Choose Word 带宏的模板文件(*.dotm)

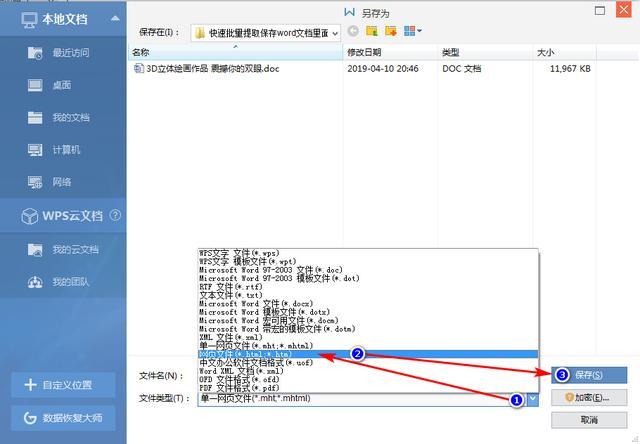point(368,329)
